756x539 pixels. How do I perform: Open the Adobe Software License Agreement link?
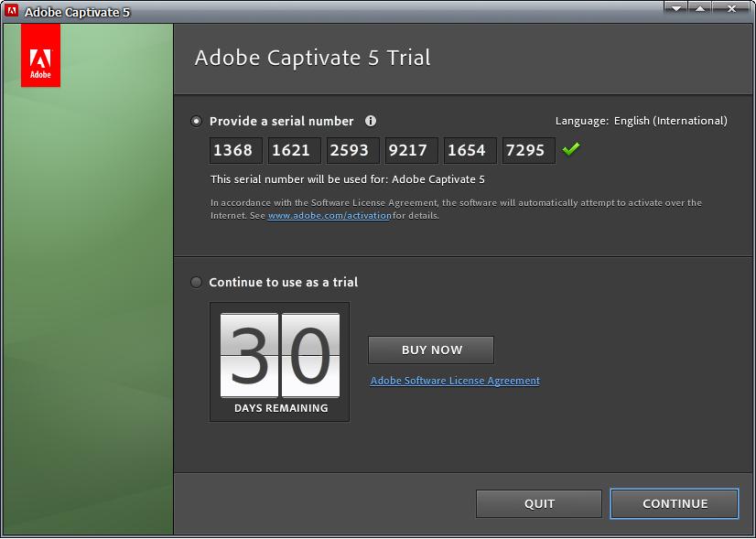coord(454,381)
